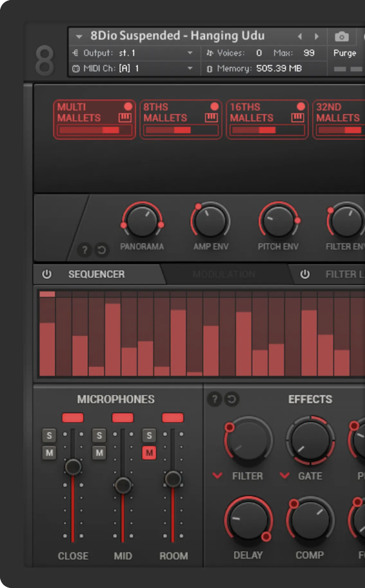Open the Output st. 1 dropdown

point(190,53)
